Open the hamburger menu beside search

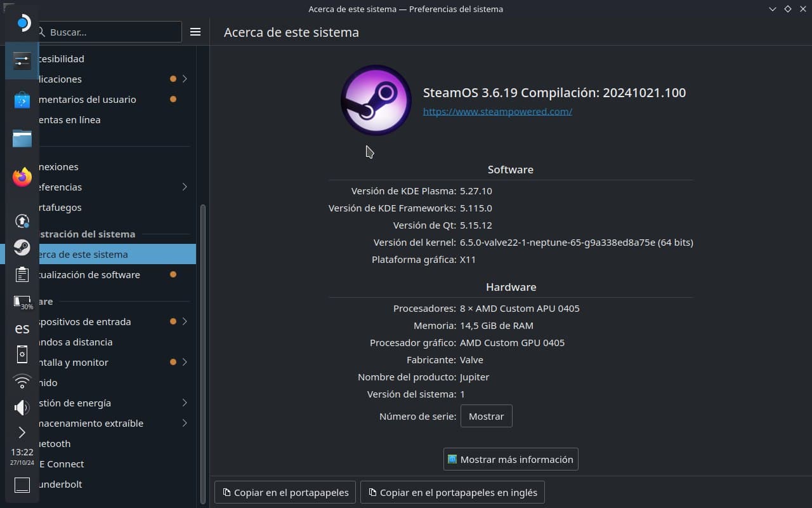195,32
